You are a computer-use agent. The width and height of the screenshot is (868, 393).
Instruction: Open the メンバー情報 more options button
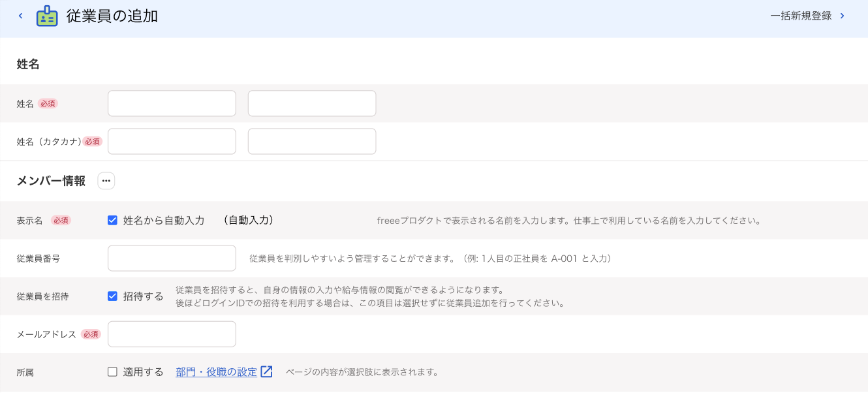(x=106, y=181)
